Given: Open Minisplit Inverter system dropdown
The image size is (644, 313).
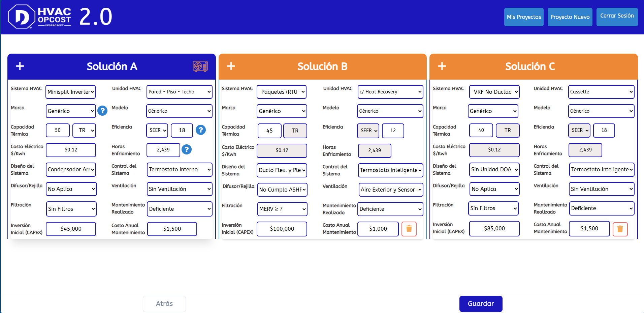Looking at the screenshot, I should [x=71, y=92].
